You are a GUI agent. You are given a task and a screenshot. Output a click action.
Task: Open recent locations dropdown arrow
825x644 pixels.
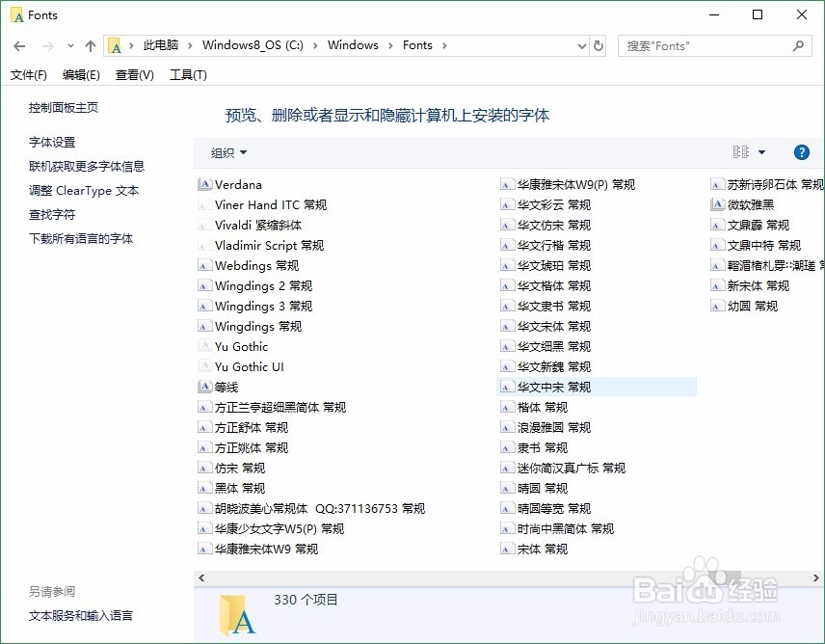pos(70,45)
